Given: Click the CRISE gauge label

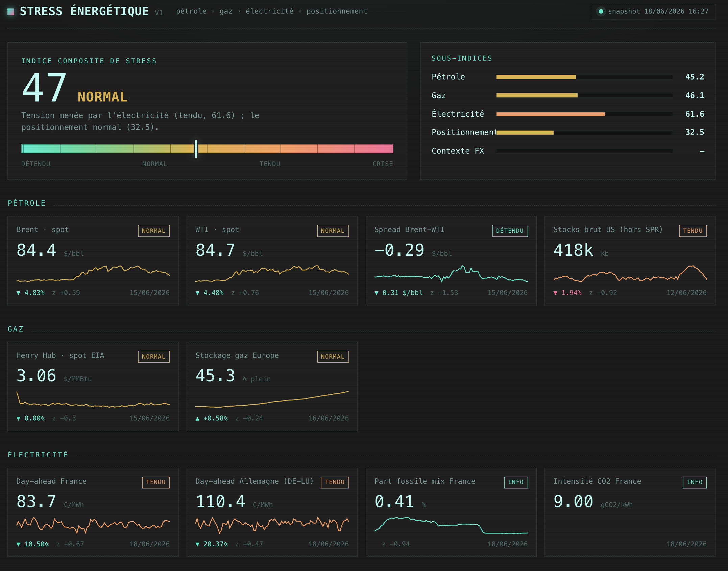Looking at the screenshot, I should coord(383,164).
